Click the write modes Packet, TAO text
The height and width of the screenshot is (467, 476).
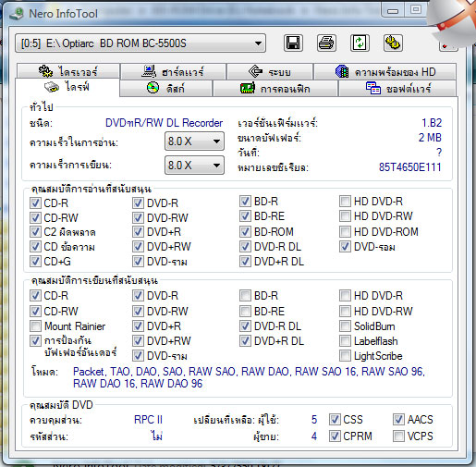[249, 377]
